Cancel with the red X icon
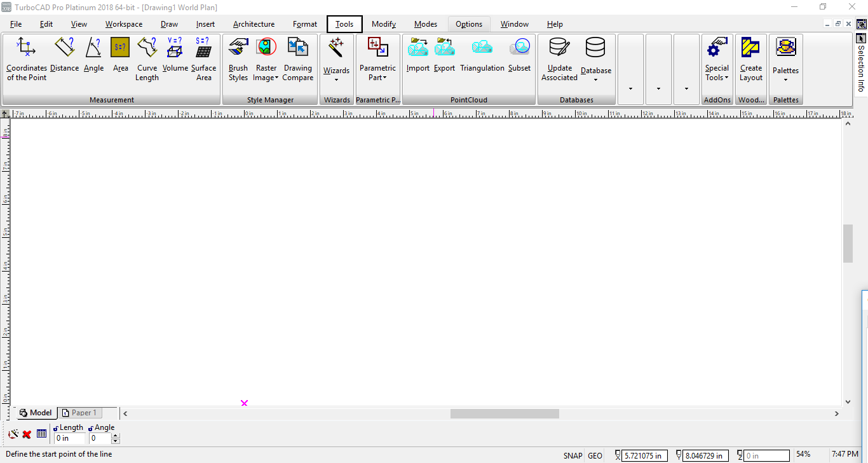The width and height of the screenshot is (868, 463). (27, 434)
